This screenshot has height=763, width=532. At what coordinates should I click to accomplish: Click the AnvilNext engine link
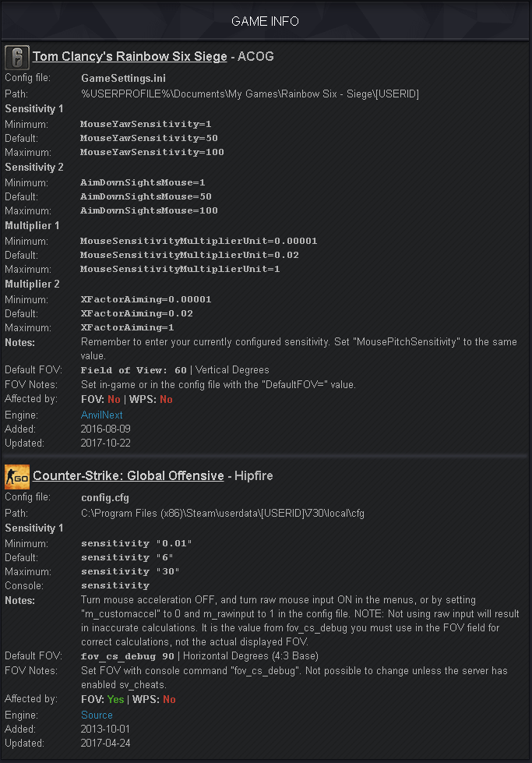pyautogui.click(x=101, y=415)
